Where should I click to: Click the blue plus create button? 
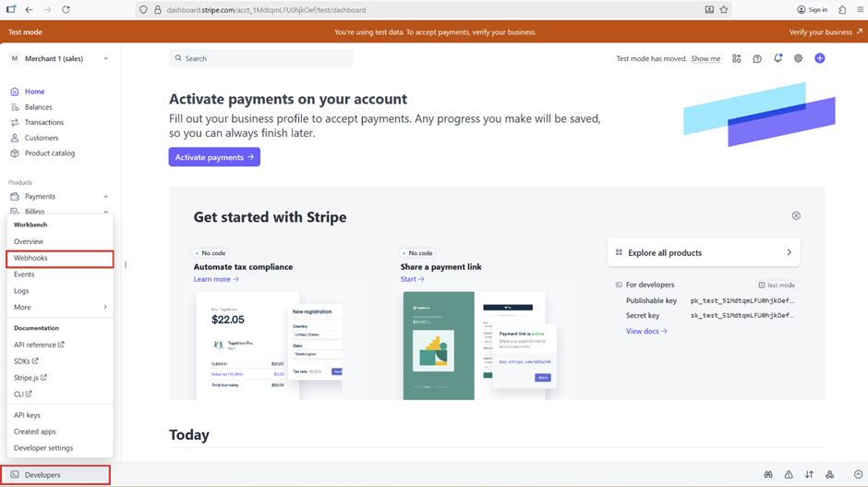[819, 58]
